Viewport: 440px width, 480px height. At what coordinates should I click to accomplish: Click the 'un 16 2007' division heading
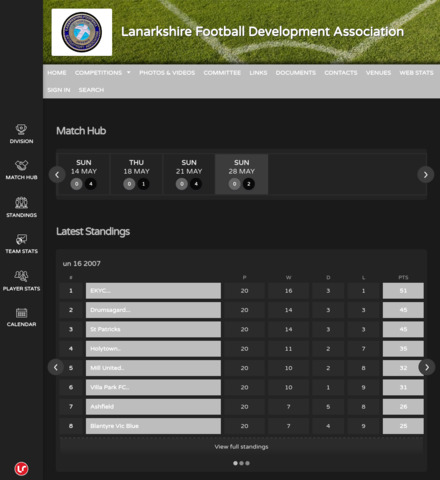pyautogui.click(x=82, y=264)
